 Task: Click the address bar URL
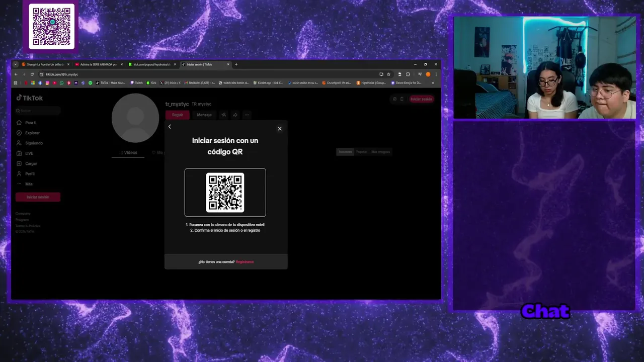pos(62,74)
